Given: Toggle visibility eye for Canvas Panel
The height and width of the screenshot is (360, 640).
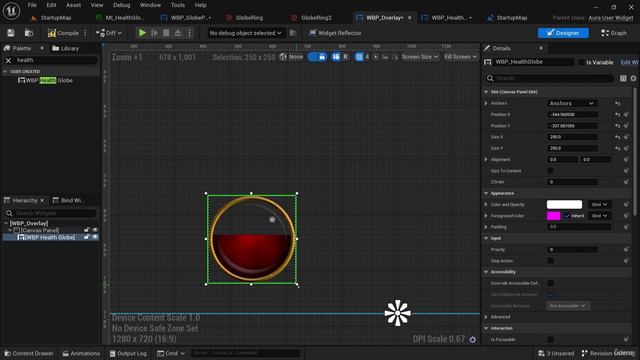Looking at the screenshot, I should coord(95,230).
